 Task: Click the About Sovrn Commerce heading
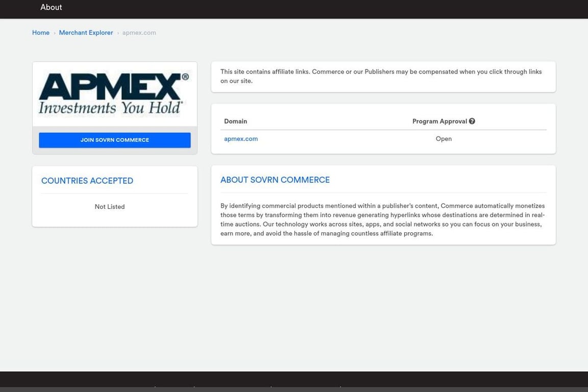(x=275, y=180)
